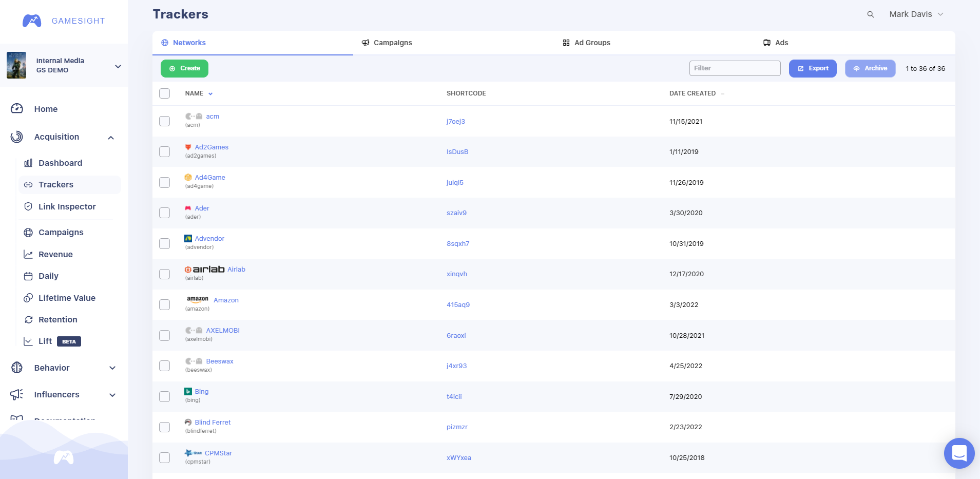Click the Bing network logo
The height and width of the screenshot is (479, 980).
click(x=188, y=391)
